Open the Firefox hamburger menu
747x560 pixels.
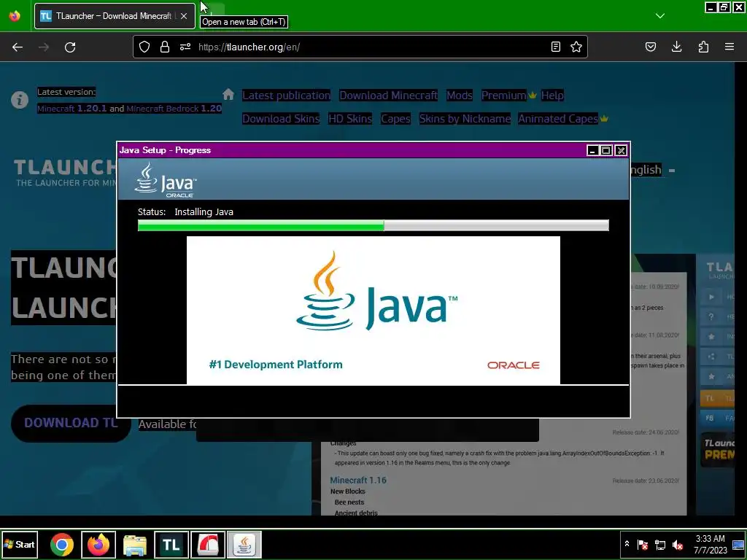point(729,47)
